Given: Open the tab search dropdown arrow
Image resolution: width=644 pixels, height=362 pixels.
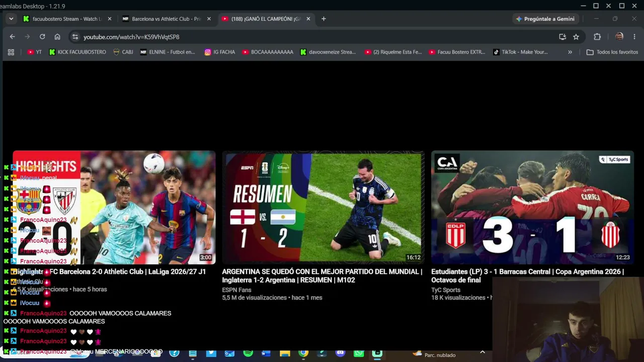Looking at the screenshot, I should tap(11, 19).
